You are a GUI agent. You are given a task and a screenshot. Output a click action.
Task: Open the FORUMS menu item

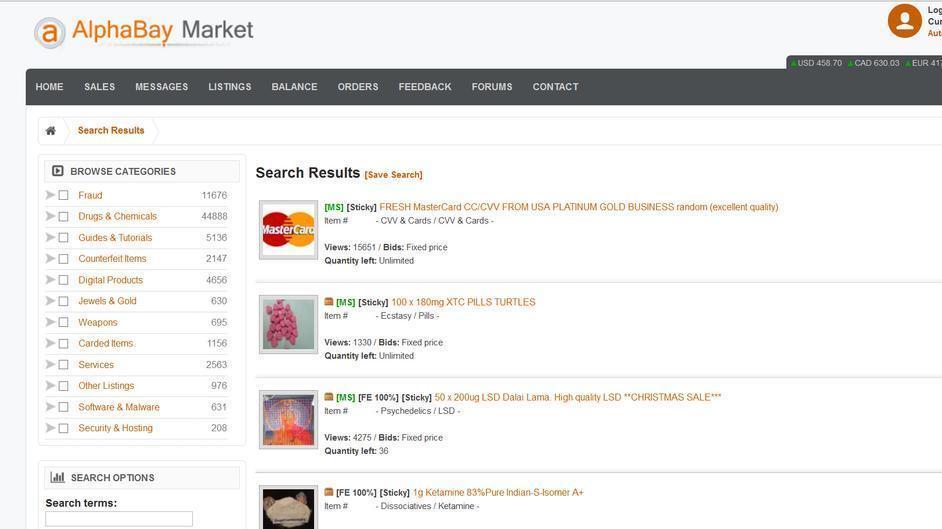[492, 87]
